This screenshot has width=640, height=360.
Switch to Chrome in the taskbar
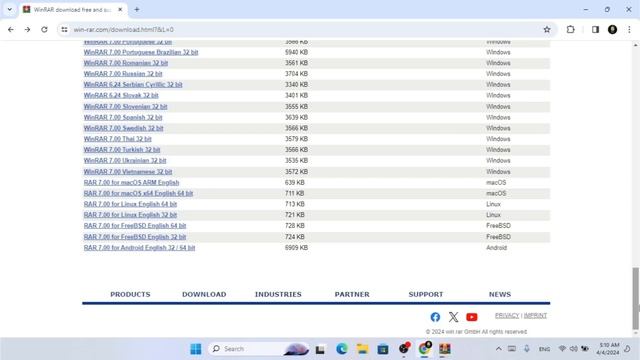click(x=424, y=349)
